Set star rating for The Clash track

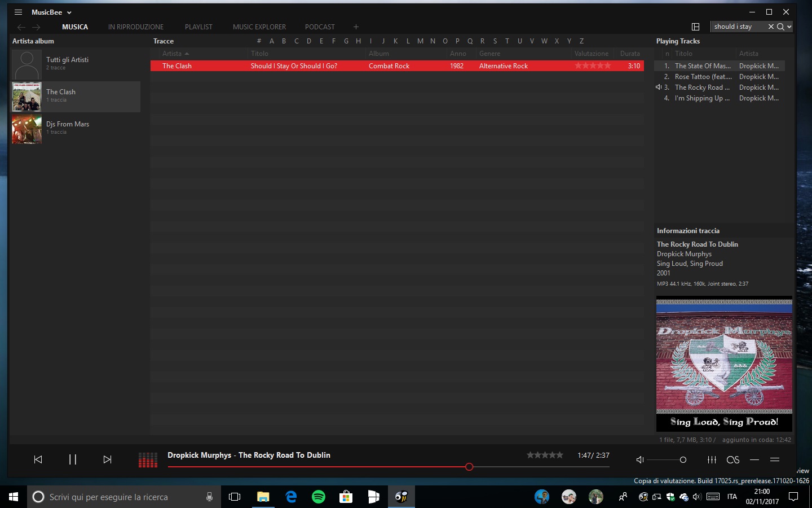(x=593, y=66)
